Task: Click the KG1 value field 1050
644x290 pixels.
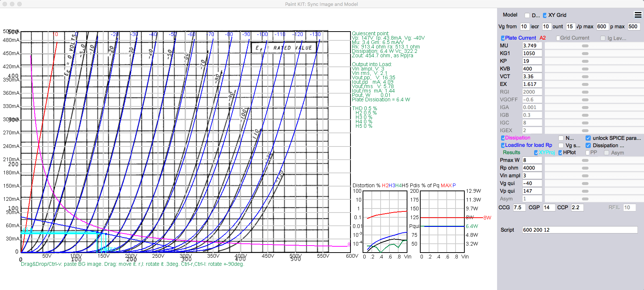Action: point(532,54)
